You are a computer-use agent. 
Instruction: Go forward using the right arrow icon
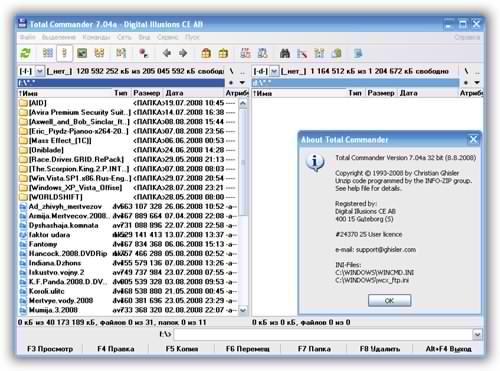183,53
